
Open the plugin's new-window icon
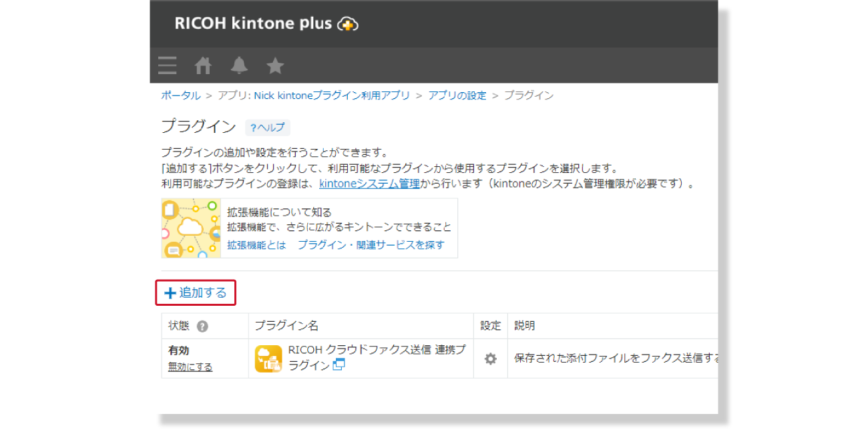coord(339,365)
